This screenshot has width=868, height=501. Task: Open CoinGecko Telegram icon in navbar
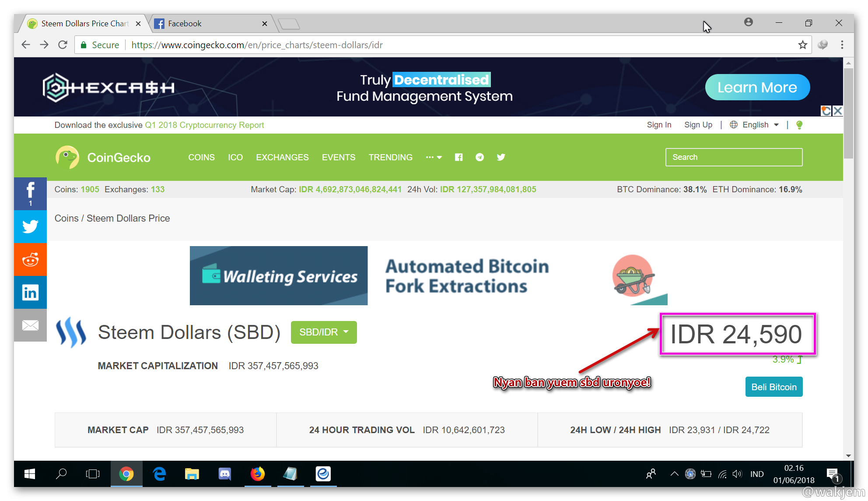click(x=479, y=157)
